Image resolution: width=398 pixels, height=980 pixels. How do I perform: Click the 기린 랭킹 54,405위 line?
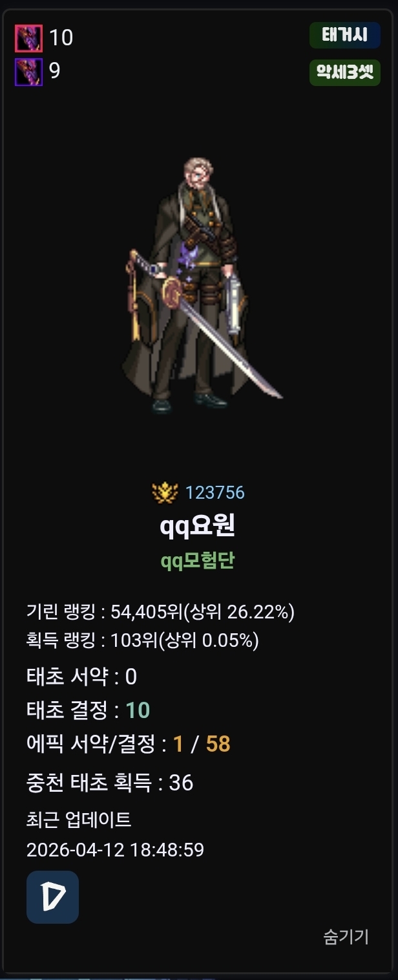click(x=161, y=611)
